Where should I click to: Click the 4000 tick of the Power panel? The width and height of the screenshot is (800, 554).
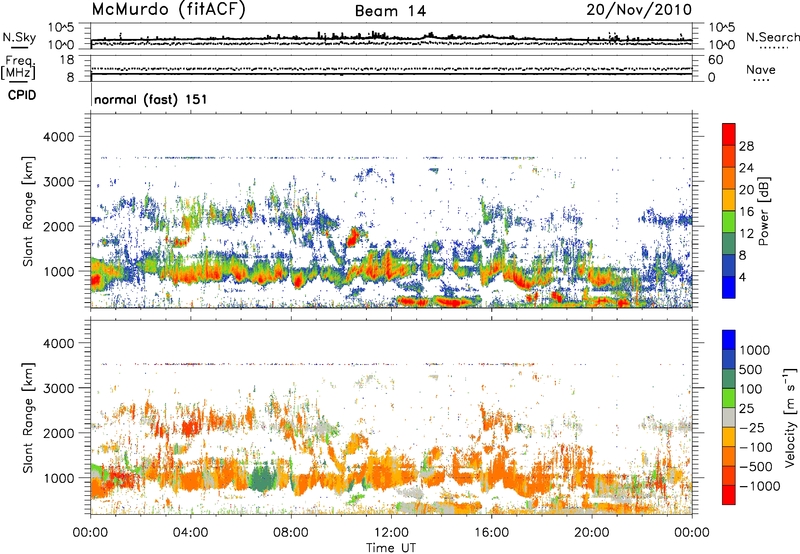point(58,137)
